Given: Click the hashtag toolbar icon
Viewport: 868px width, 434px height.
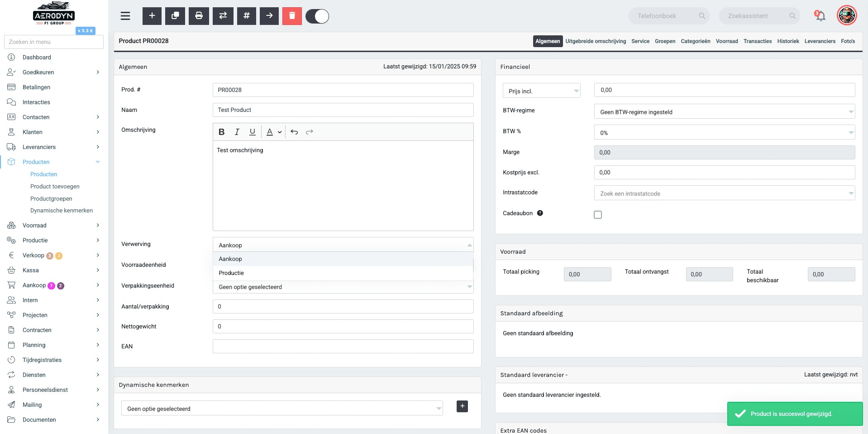Looking at the screenshot, I should pos(247,16).
